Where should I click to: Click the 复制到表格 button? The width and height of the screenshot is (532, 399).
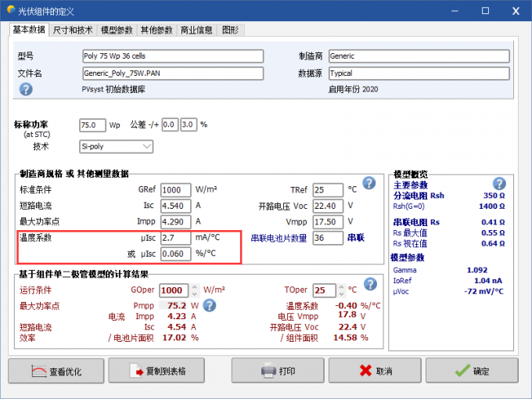(x=156, y=371)
